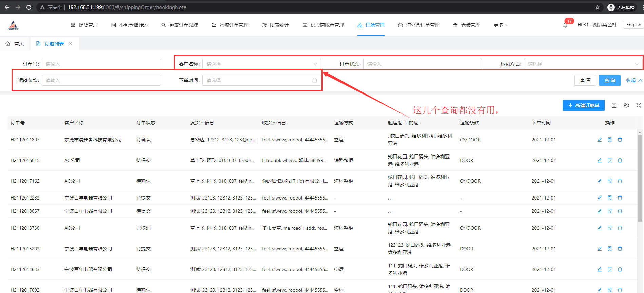View details of order H2112017162
644x293 pixels.
click(x=610, y=181)
